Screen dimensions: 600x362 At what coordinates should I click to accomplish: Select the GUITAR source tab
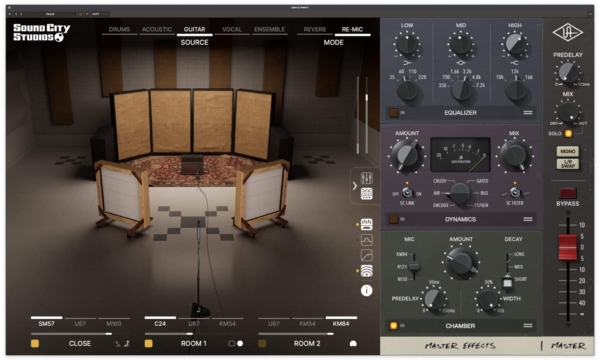(x=194, y=29)
